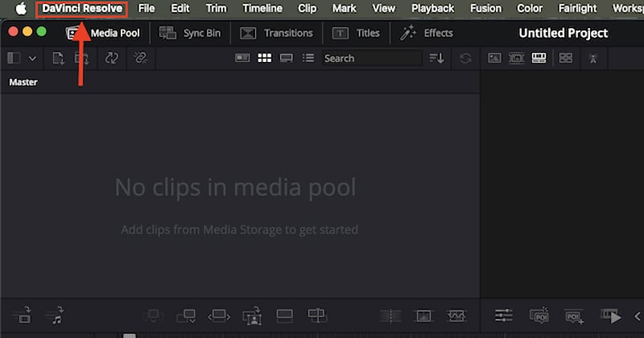Click the greyed-out refresh arrows icon
Screen dimensions: 644x338
pos(465,58)
